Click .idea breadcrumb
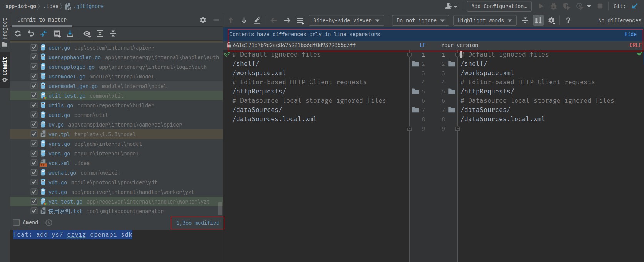 point(51,6)
